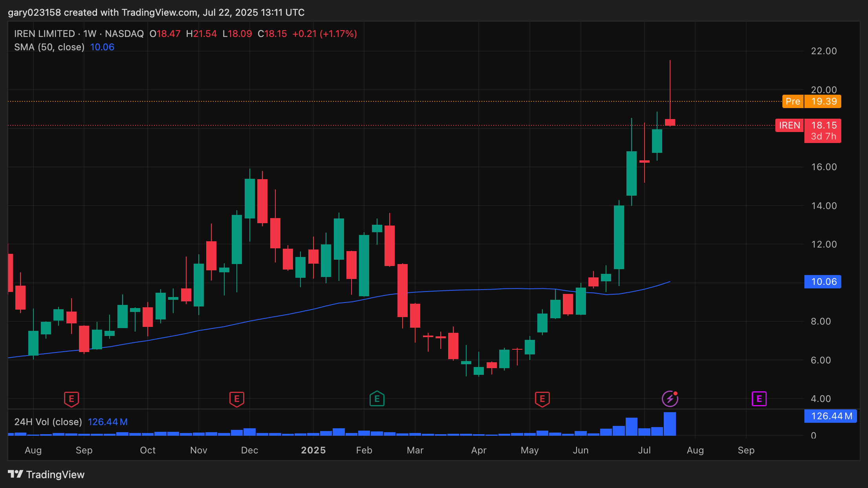Click the +0.21 (+1.17%) change value
The image size is (868, 488).
[325, 34]
